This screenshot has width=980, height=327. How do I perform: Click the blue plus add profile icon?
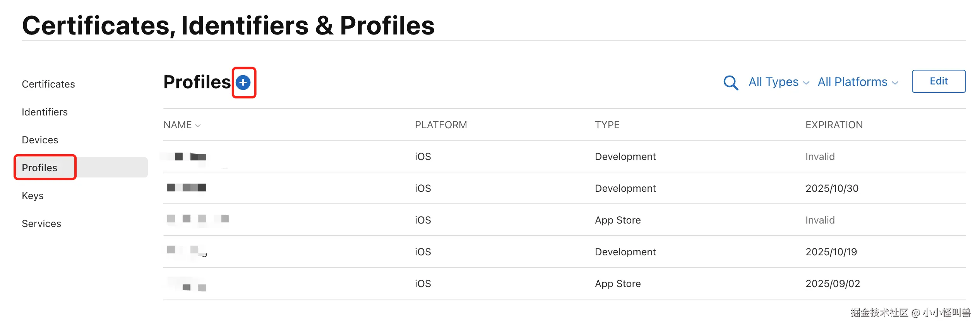[x=243, y=83]
